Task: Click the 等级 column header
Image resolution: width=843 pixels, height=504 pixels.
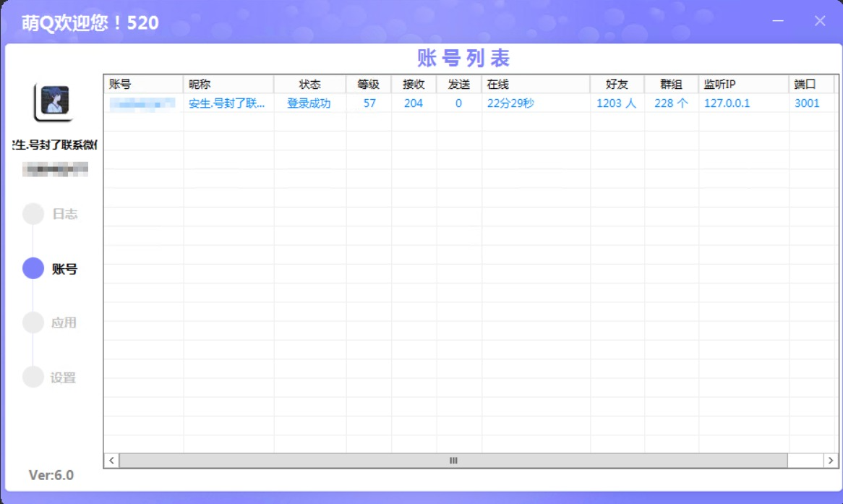Action: tap(368, 85)
